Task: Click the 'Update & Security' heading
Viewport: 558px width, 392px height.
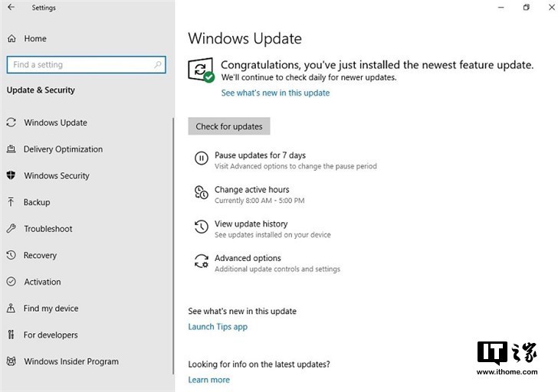Action: pos(41,90)
